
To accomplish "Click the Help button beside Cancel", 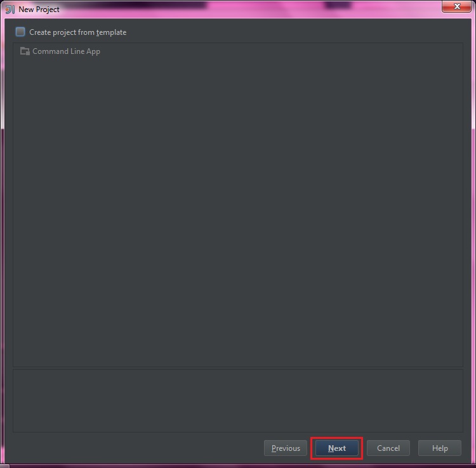I will (x=440, y=448).
